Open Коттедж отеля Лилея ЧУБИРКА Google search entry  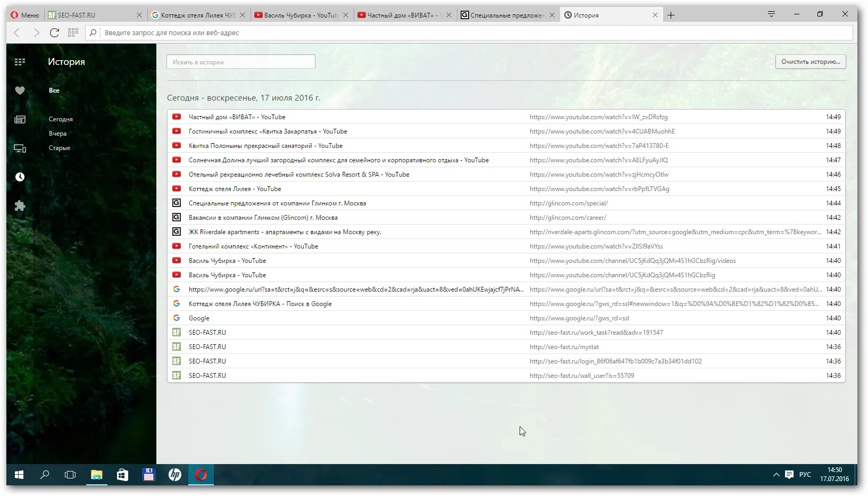pyautogui.click(x=506, y=304)
